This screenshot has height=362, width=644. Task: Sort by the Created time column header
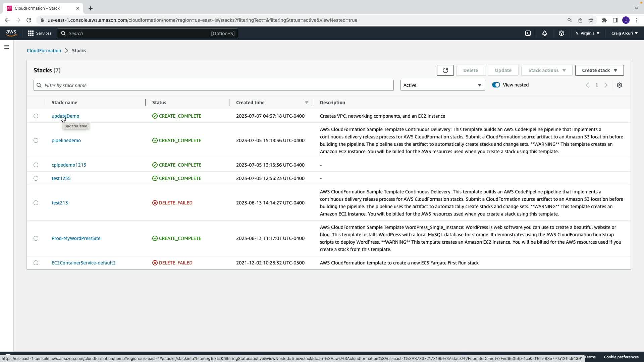click(x=250, y=103)
